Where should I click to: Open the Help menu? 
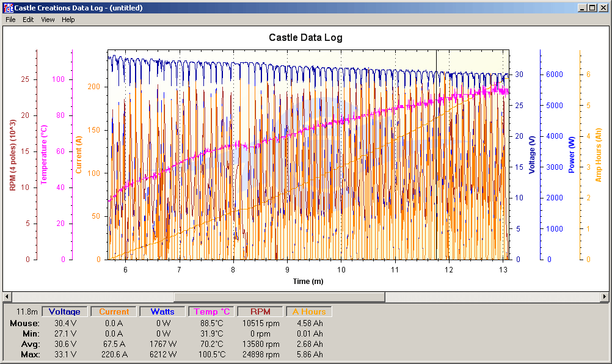(x=68, y=20)
